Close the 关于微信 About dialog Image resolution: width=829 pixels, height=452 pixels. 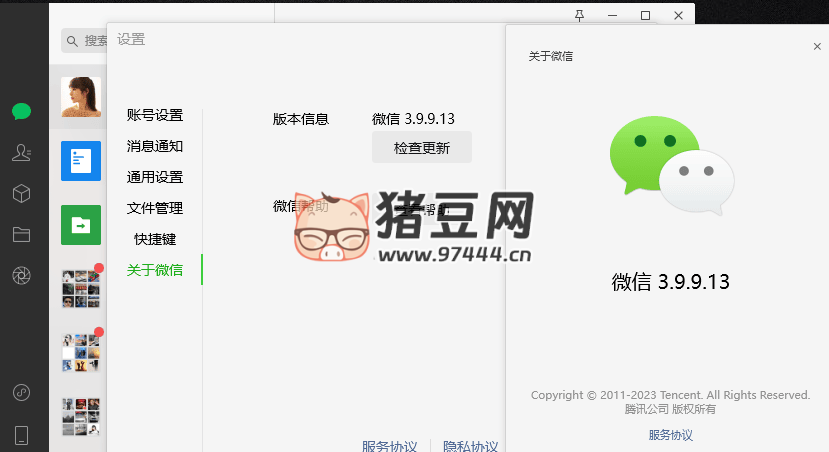817,47
